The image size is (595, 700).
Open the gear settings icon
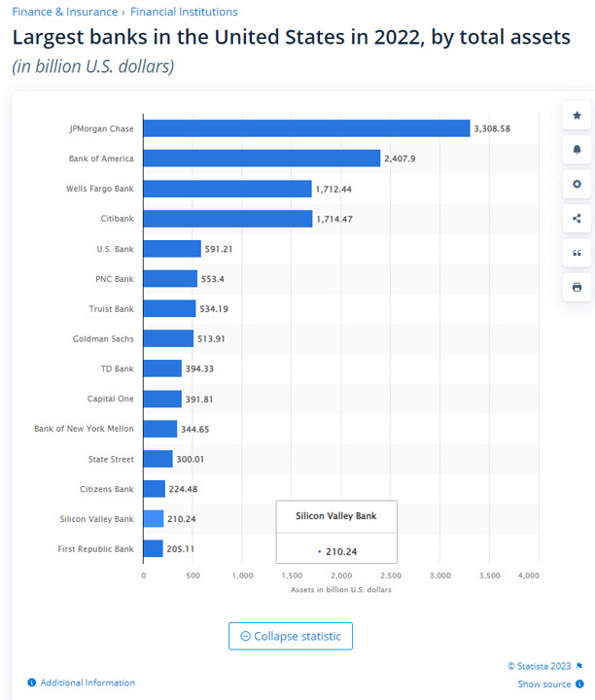coord(577,184)
